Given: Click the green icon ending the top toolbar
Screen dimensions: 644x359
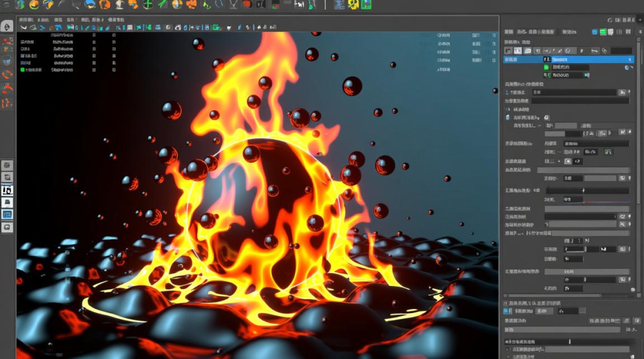Looking at the screenshot, I should coord(366,5).
